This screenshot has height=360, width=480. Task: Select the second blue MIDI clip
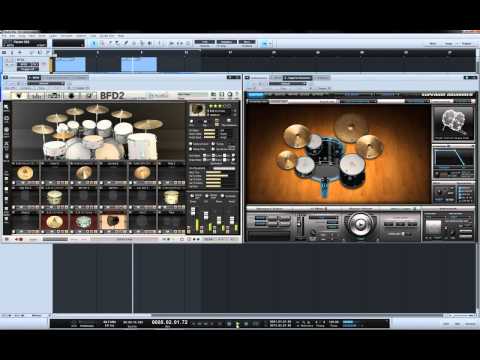tap(139, 64)
